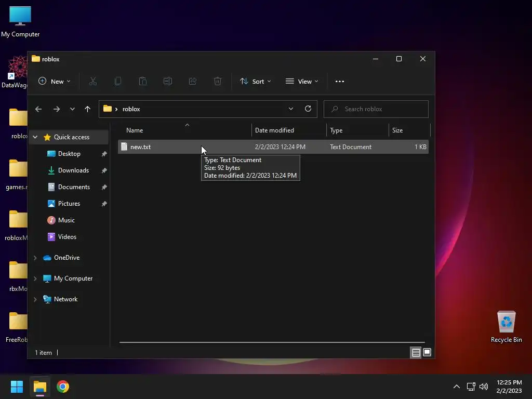Image resolution: width=532 pixels, height=399 pixels.
Task: Select the My Computer desktop icon
Action: pyautogui.click(x=20, y=22)
